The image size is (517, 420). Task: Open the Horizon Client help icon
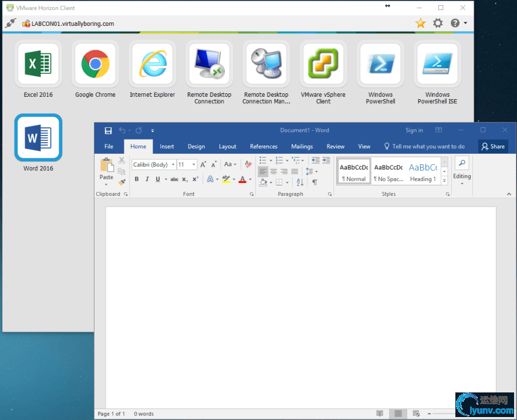coord(455,23)
